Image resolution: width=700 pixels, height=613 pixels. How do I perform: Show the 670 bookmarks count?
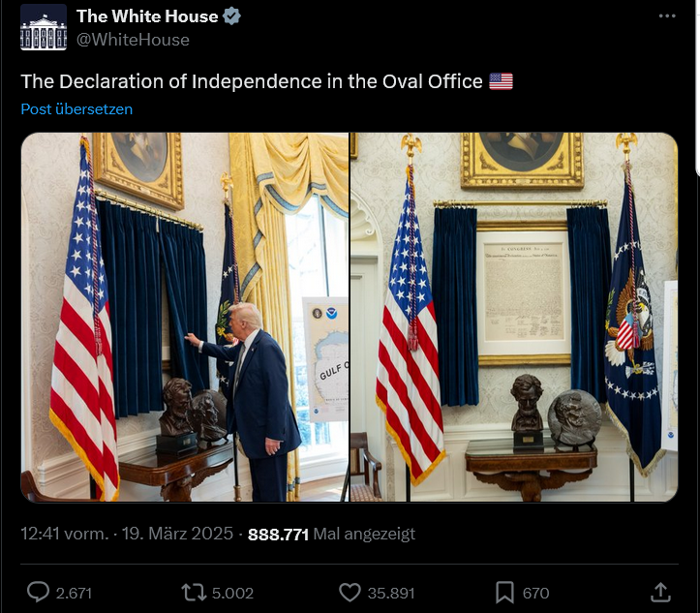tap(535, 593)
